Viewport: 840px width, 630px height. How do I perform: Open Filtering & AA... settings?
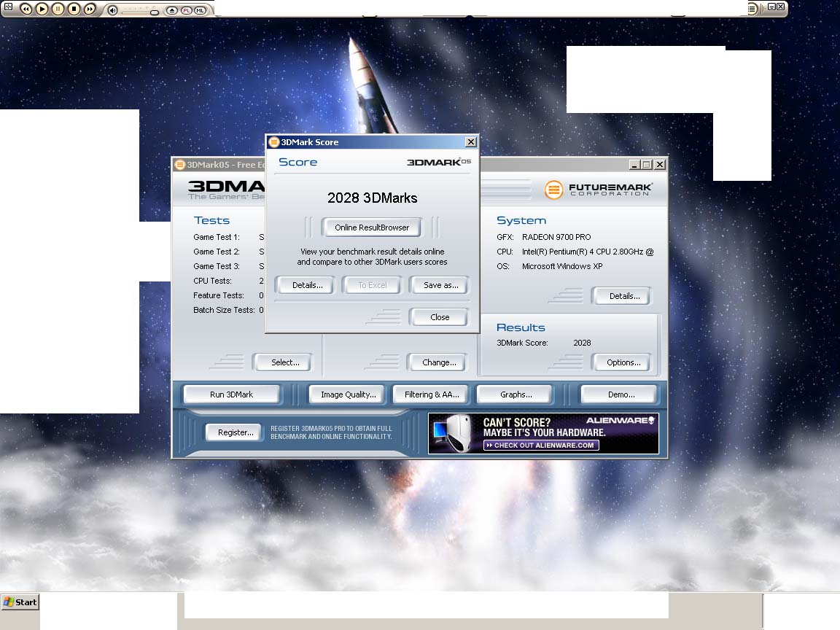(431, 394)
